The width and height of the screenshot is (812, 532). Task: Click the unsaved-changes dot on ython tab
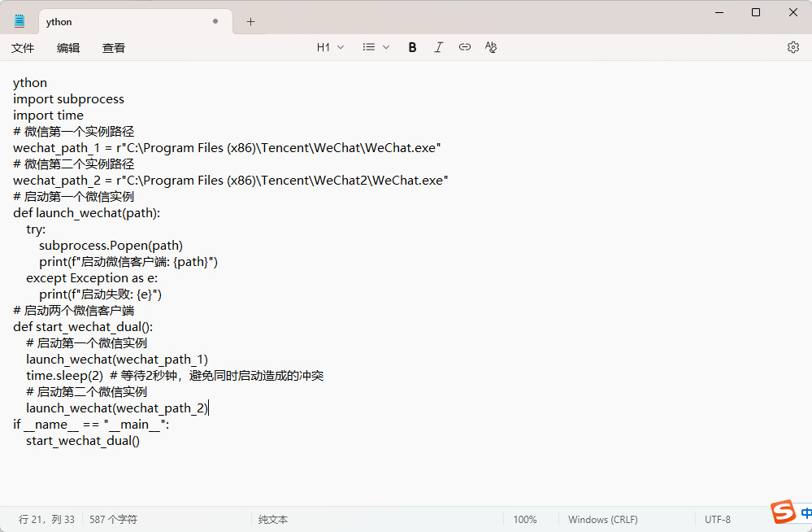[x=215, y=21]
